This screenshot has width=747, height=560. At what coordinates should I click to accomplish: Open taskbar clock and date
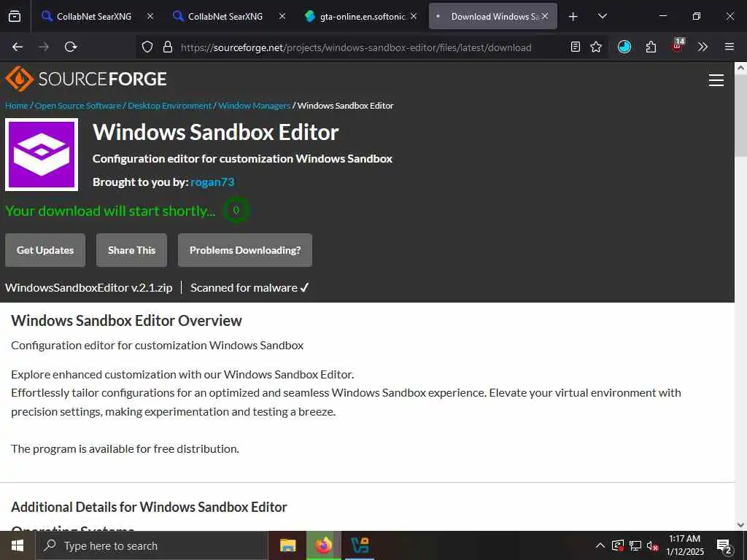685,545
